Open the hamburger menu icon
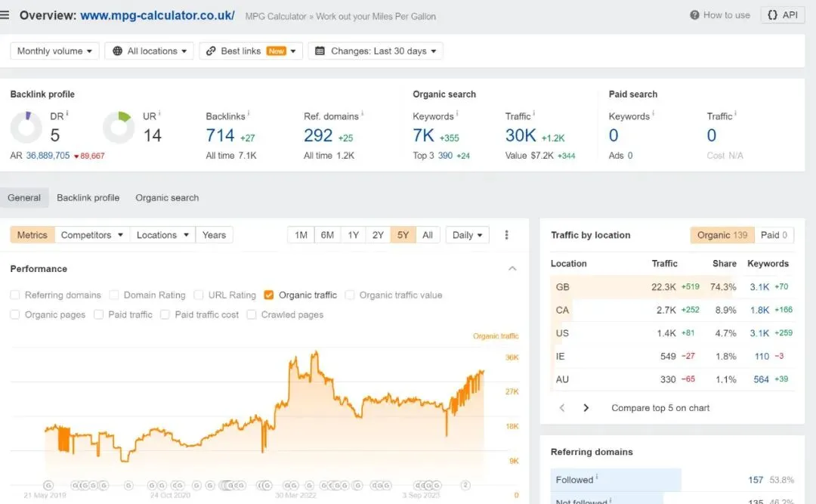Viewport: 816px width, 504px height. pyautogui.click(x=5, y=15)
